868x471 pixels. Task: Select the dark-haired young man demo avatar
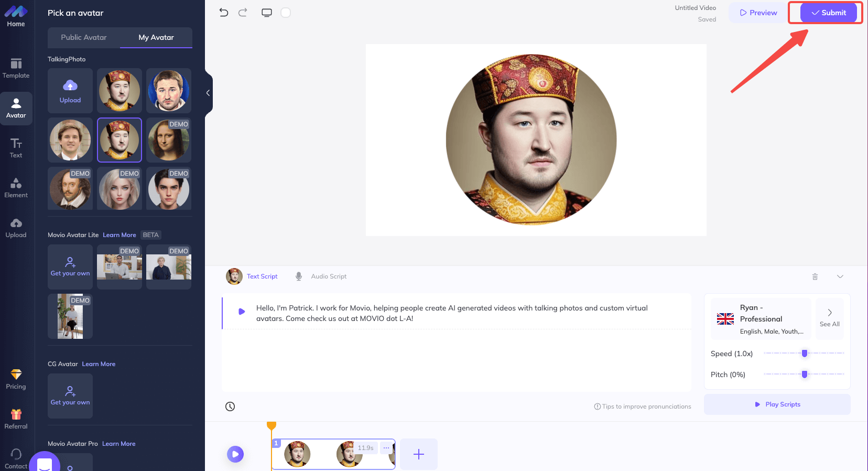tap(169, 189)
